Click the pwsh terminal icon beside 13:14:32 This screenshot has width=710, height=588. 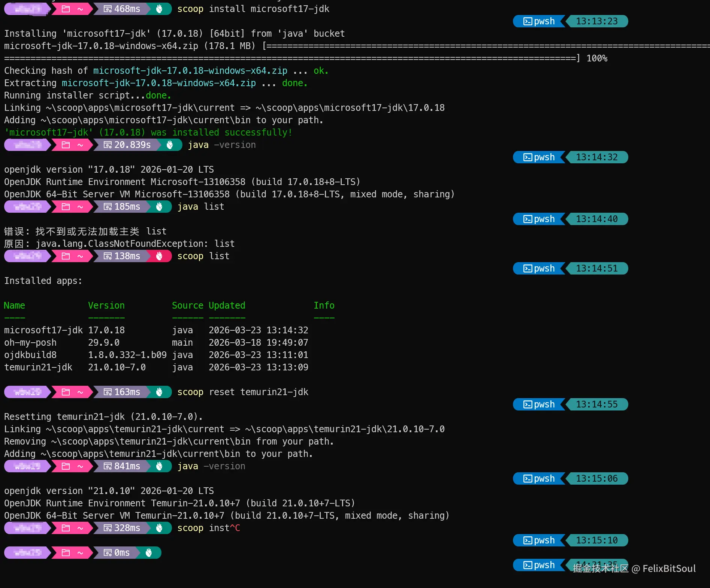click(x=528, y=157)
